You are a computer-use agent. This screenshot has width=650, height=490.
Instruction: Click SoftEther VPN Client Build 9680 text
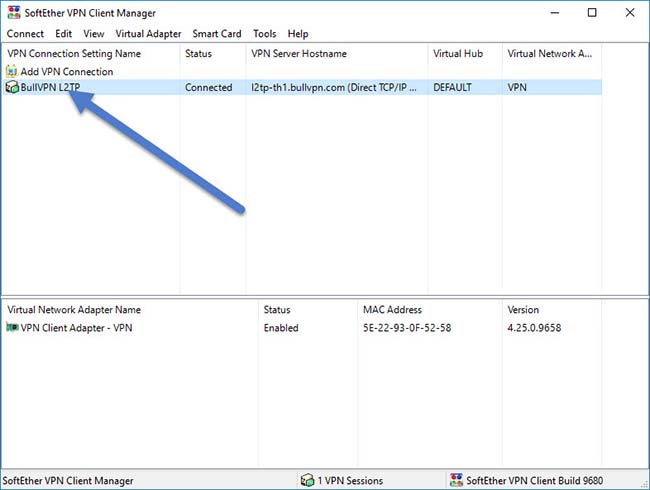pyautogui.click(x=535, y=480)
